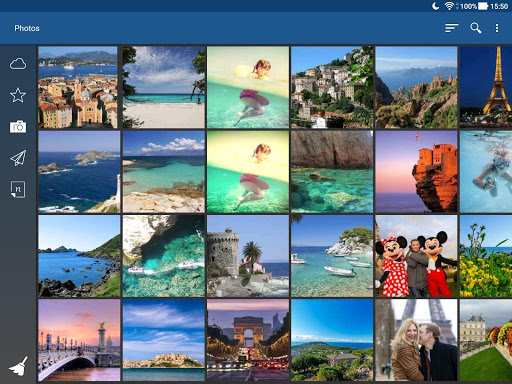Open the coastal town harbor photo
The height and width of the screenshot is (384, 512).
tap(78, 87)
